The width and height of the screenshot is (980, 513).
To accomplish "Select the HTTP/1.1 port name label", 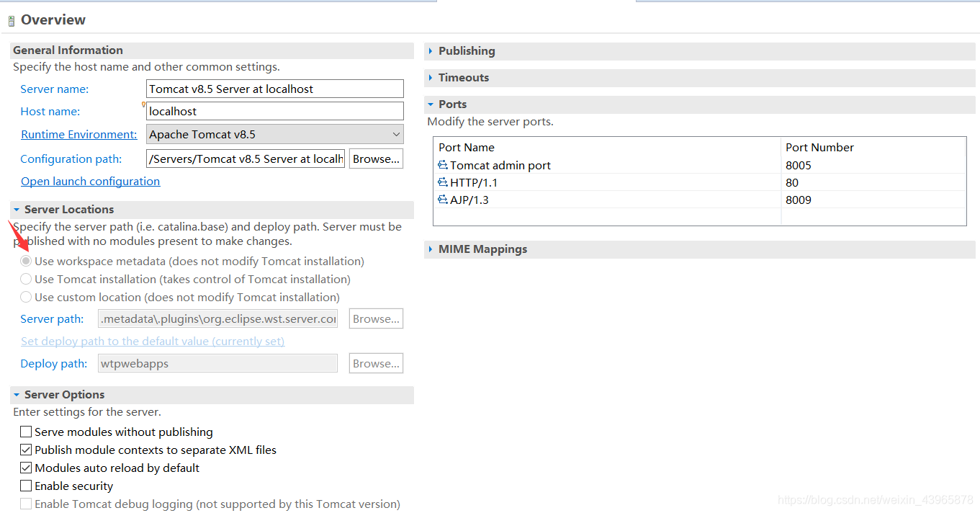I will point(474,182).
